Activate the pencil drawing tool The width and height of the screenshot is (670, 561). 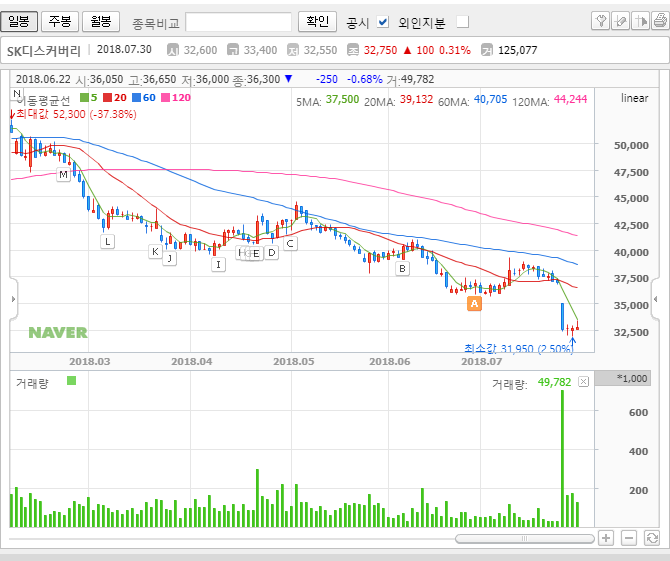point(620,21)
